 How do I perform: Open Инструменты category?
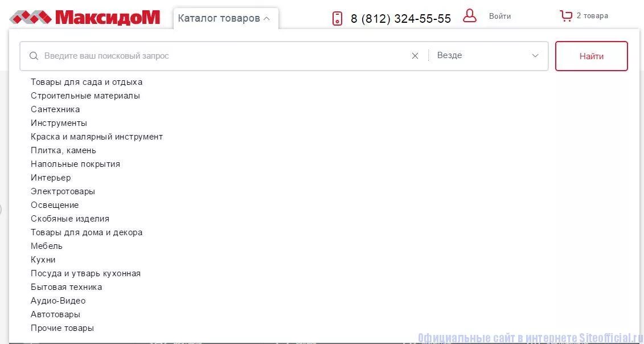click(x=59, y=123)
